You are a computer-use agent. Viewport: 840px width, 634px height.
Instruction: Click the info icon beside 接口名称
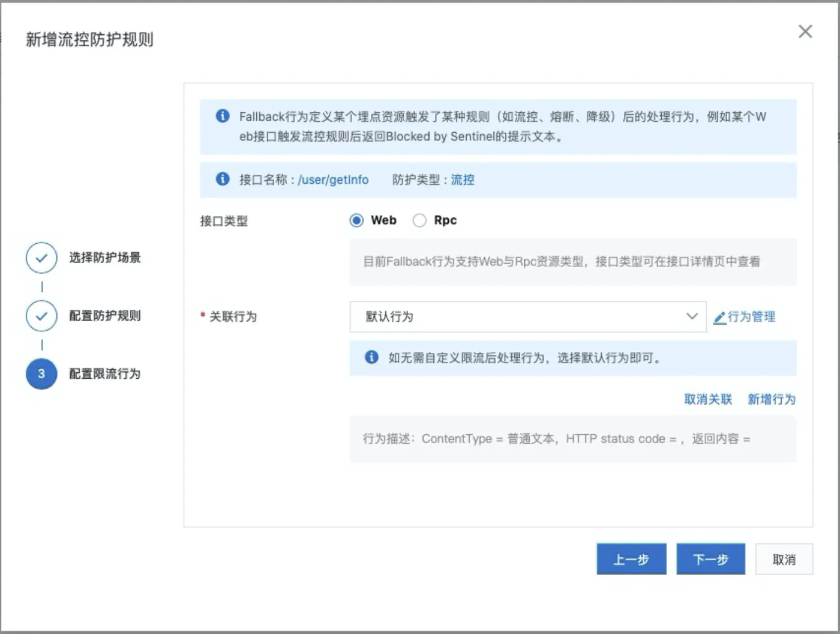coord(223,179)
